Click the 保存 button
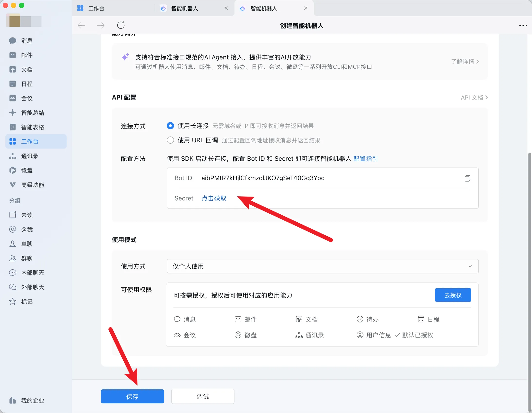 click(x=133, y=396)
